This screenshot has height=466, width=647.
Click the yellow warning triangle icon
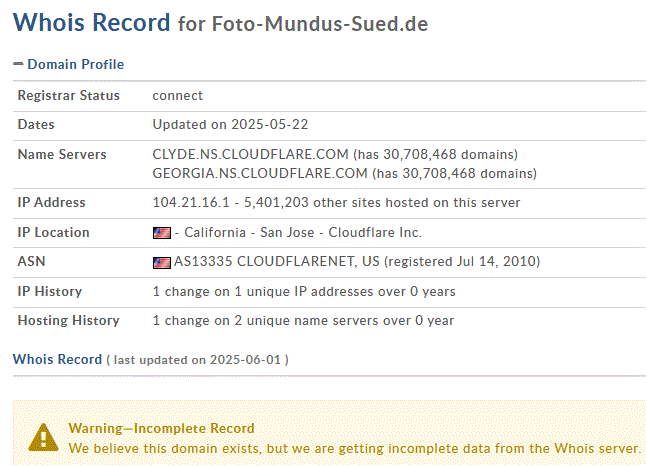[x=43, y=436]
